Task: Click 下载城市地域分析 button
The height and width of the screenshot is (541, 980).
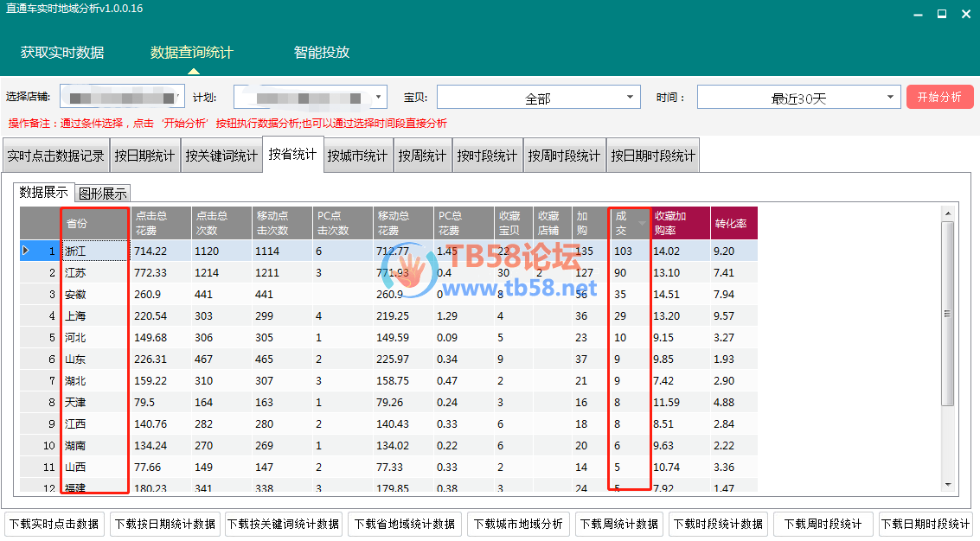Action: (x=517, y=524)
